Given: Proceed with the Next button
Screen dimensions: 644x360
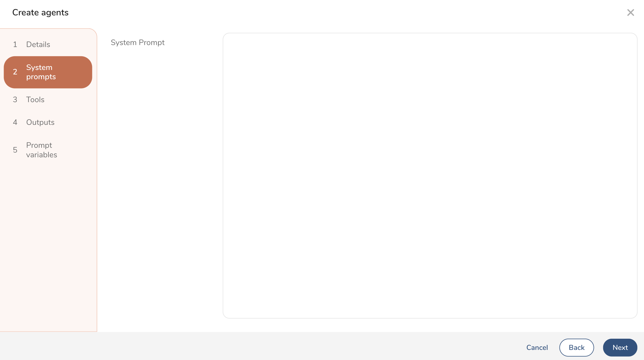Looking at the screenshot, I should (620, 347).
